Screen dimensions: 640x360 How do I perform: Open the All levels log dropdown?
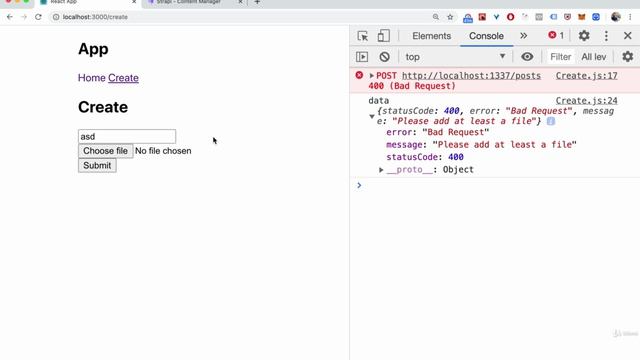(x=594, y=57)
